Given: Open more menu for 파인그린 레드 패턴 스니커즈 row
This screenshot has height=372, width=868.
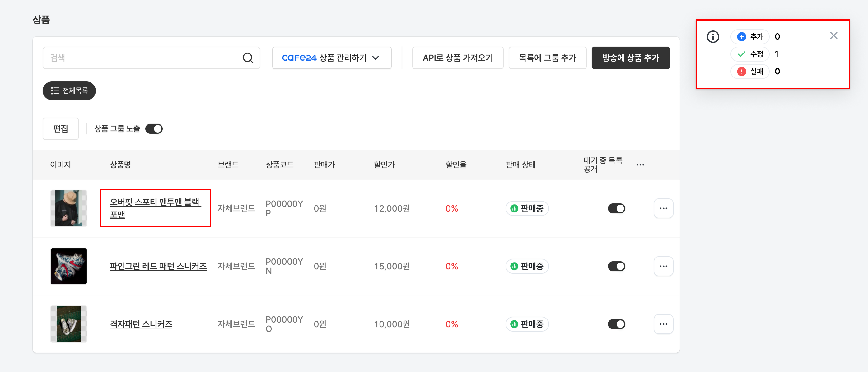Looking at the screenshot, I should (x=663, y=266).
